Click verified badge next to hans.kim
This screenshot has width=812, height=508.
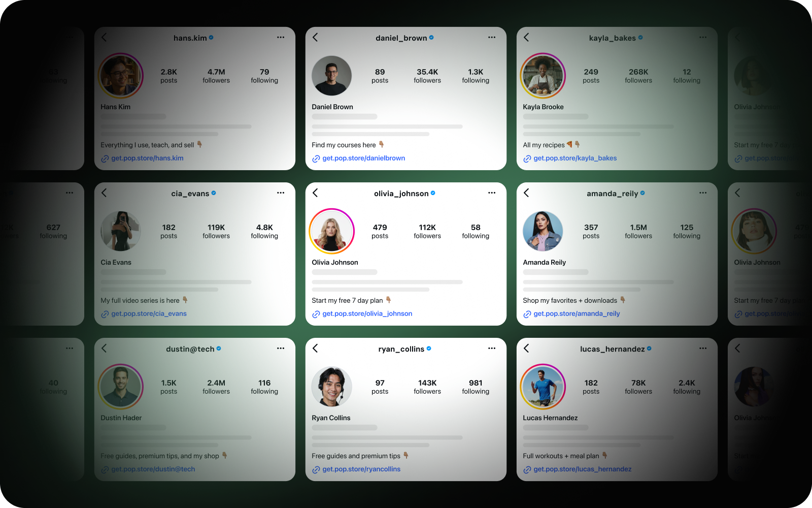211,38
